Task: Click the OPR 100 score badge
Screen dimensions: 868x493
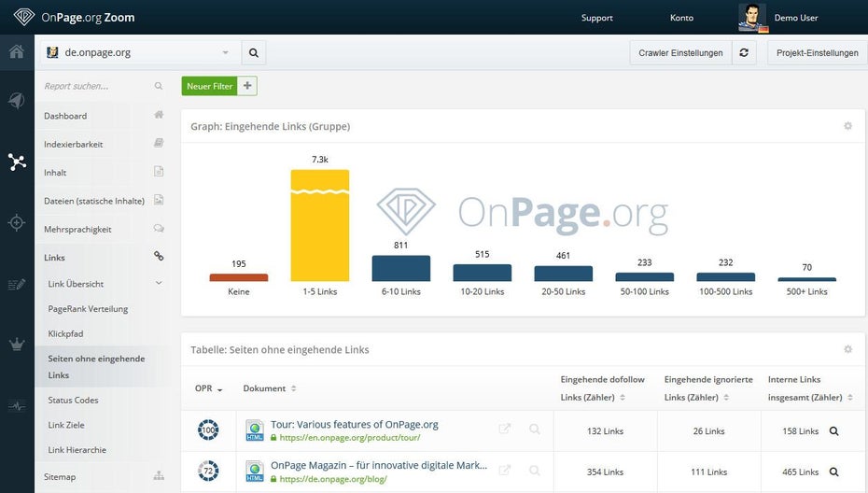Action: [x=208, y=430]
